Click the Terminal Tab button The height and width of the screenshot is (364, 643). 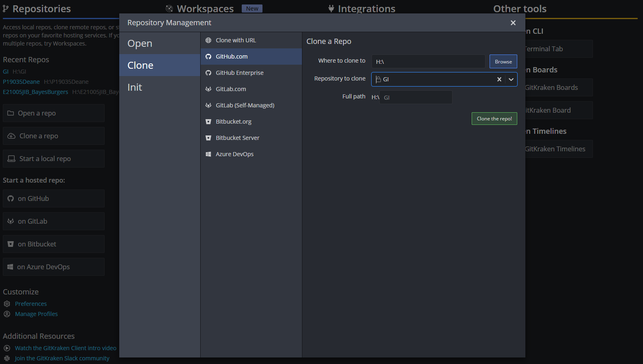(x=558, y=49)
